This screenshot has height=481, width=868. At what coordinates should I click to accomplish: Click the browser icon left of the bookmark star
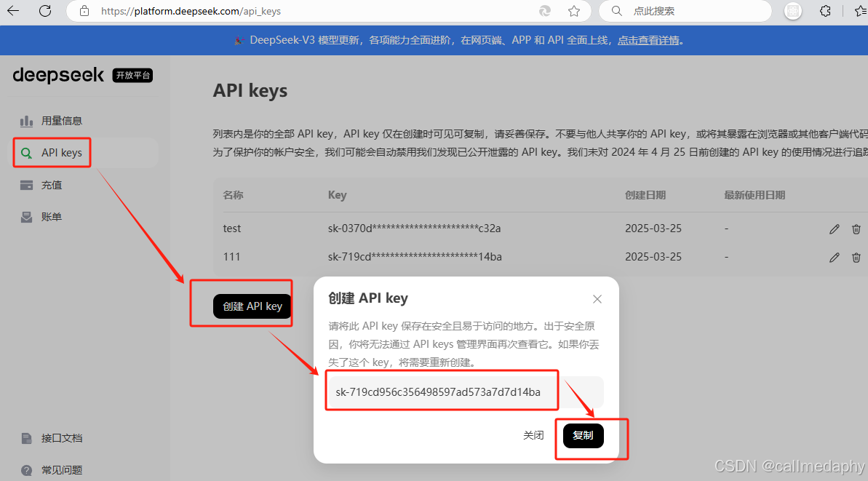[x=545, y=11]
